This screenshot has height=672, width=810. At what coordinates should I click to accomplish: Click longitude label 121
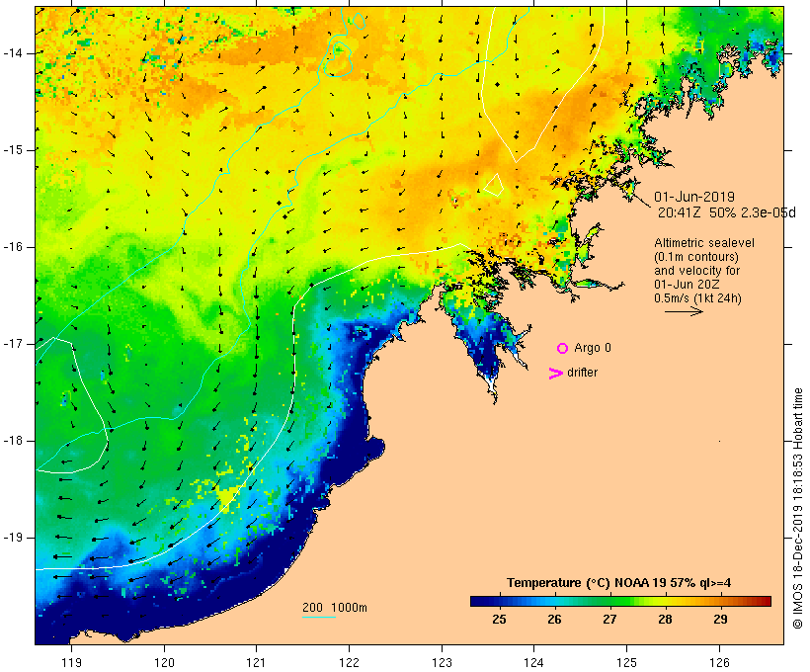pyautogui.click(x=256, y=663)
